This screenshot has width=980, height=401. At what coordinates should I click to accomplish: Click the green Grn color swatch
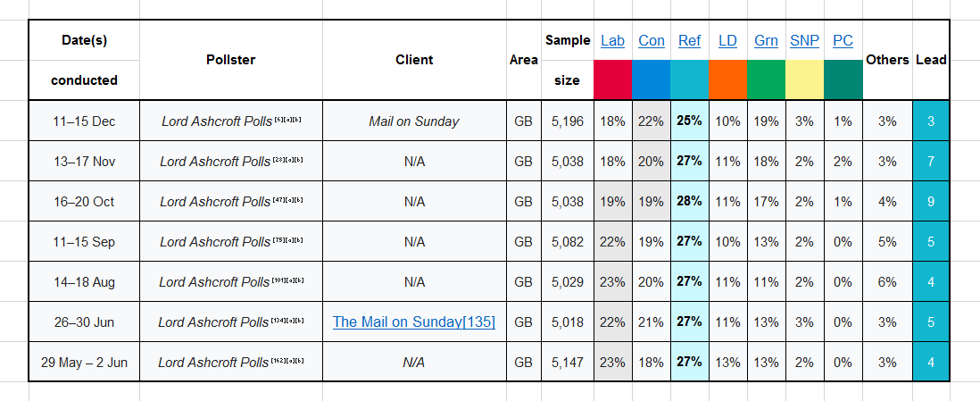(766, 79)
